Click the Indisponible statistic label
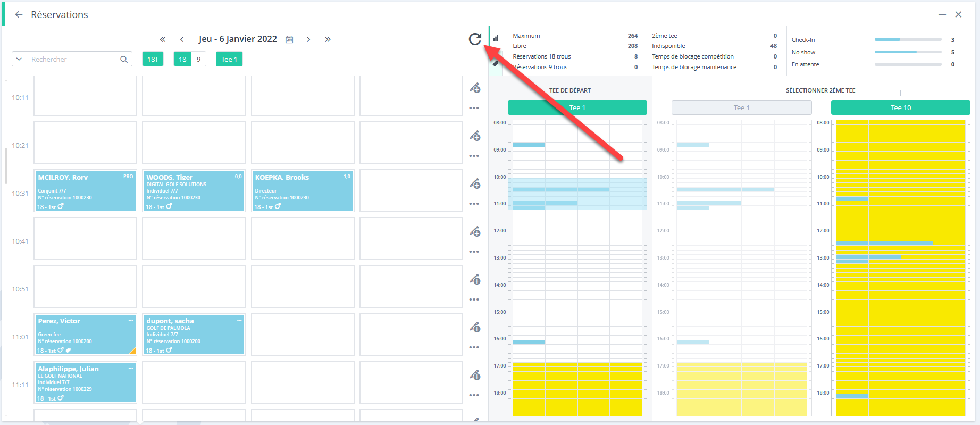This screenshot has width=980, height=425. [x=668, y=46]
